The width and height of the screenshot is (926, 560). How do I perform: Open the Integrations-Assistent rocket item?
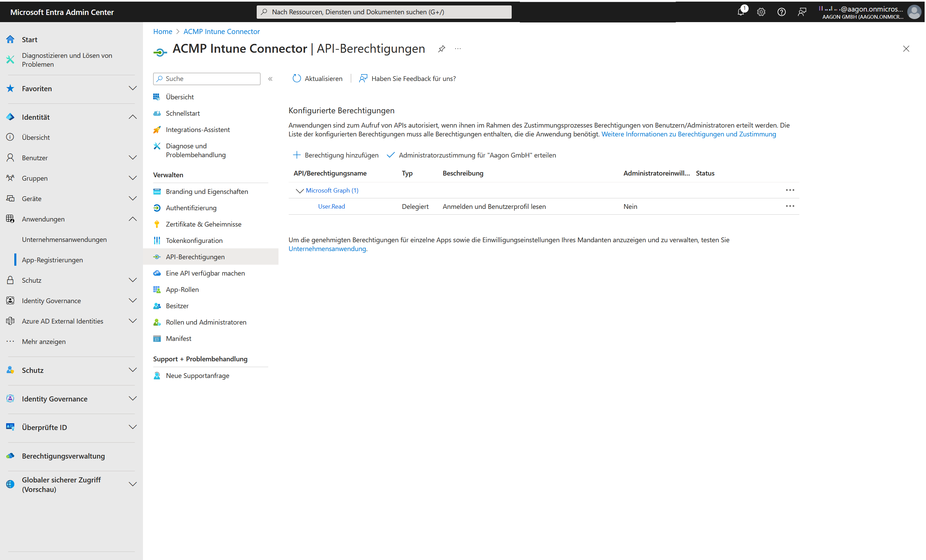[198, 130]
